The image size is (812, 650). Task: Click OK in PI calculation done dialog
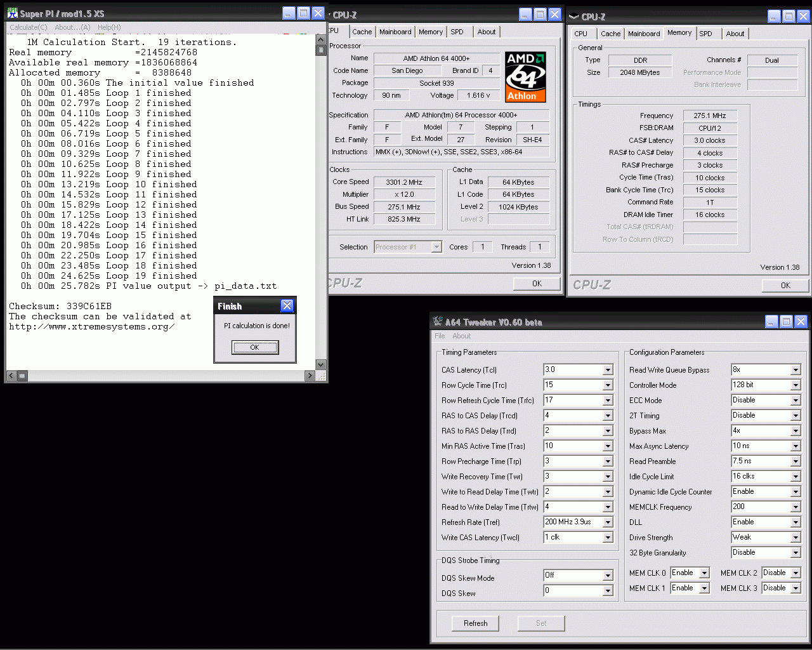(254, 347)
